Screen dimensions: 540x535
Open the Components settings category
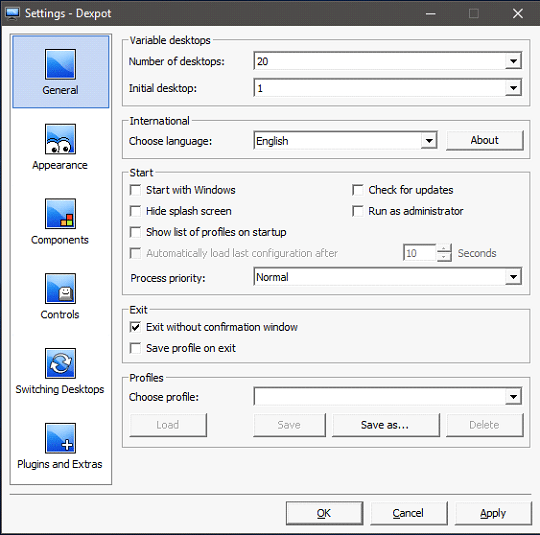[x=60, y=222]
